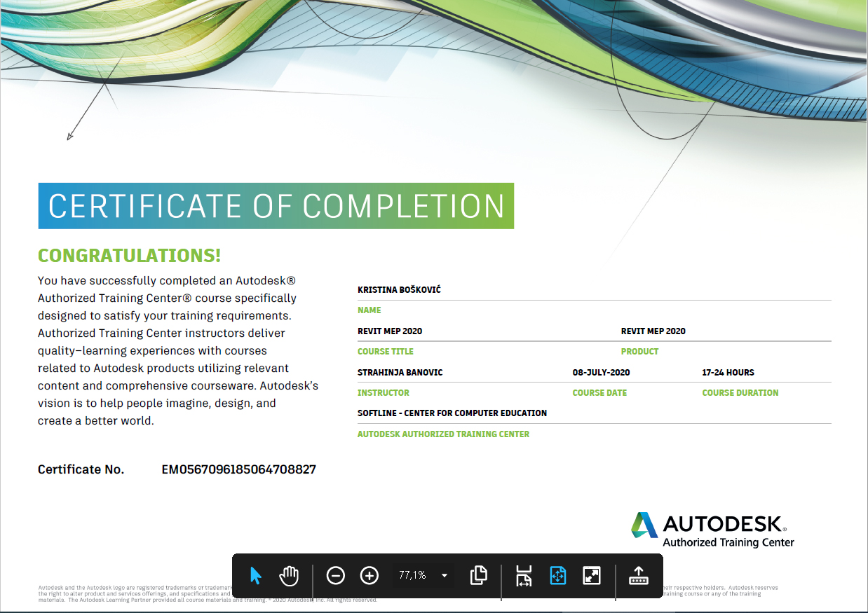Click the 77,1% zoom level field
The width and height of the screenshot is (868, 613).
[412, 575]
